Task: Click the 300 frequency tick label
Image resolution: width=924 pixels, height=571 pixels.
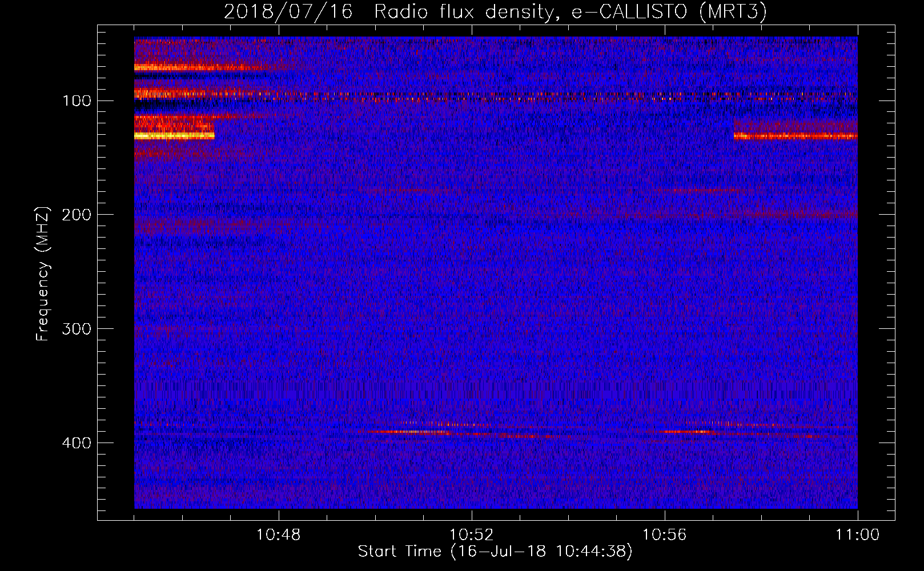Action: tap(77, 329)
